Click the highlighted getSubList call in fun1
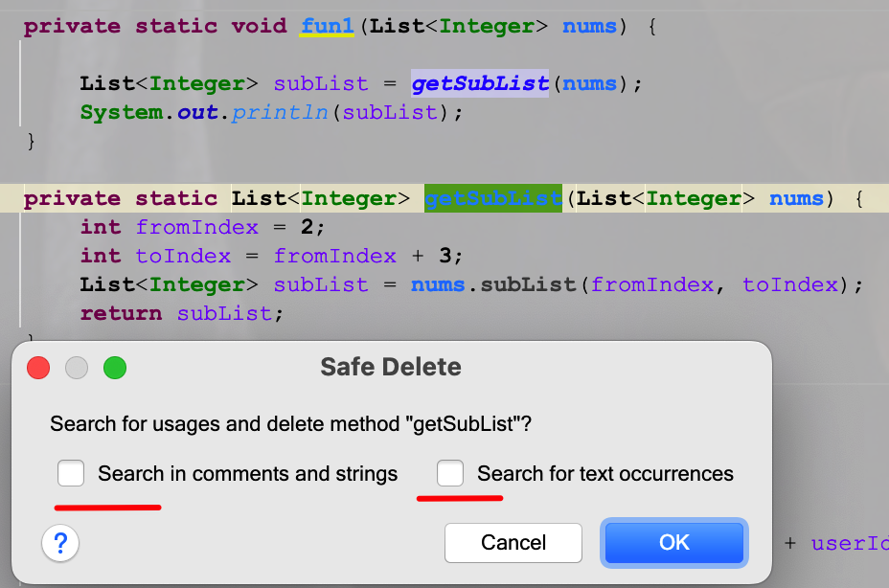 click(x=480, y=83)
